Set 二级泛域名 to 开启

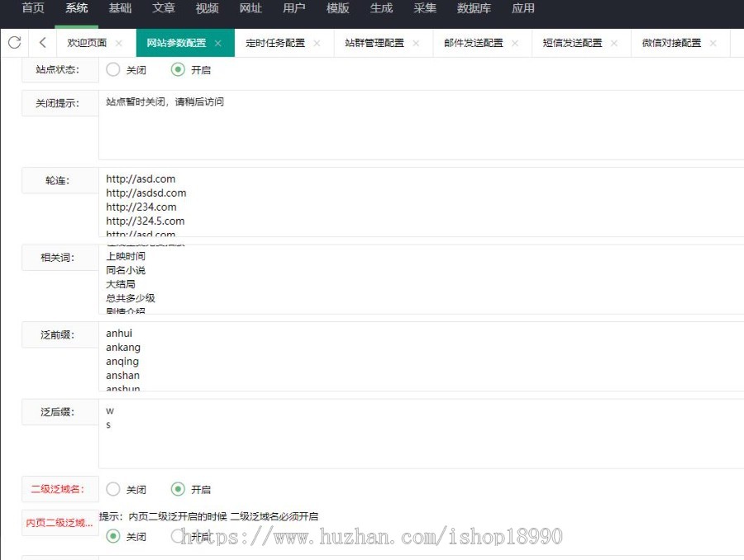[x=178, y=489]
